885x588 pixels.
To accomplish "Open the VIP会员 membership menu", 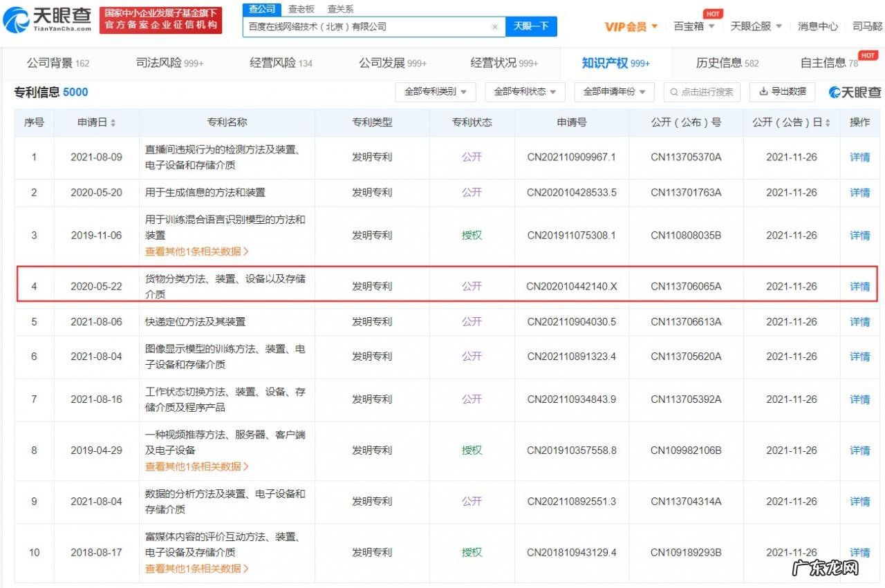I will (628, 26).
